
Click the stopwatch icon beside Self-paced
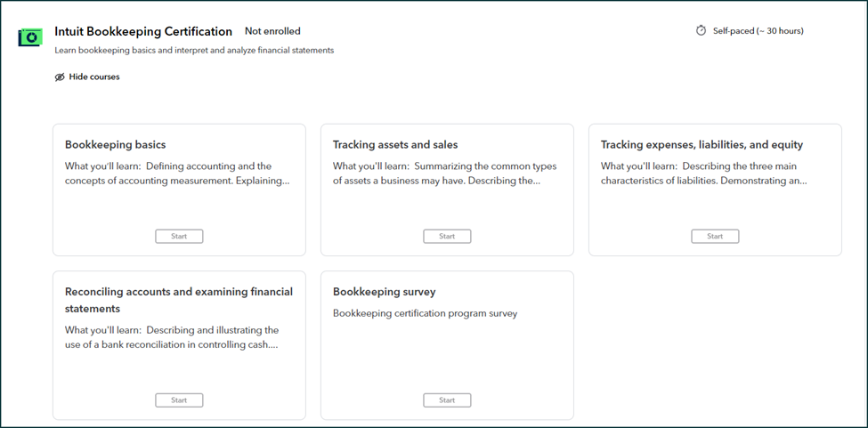pos(701,30)
